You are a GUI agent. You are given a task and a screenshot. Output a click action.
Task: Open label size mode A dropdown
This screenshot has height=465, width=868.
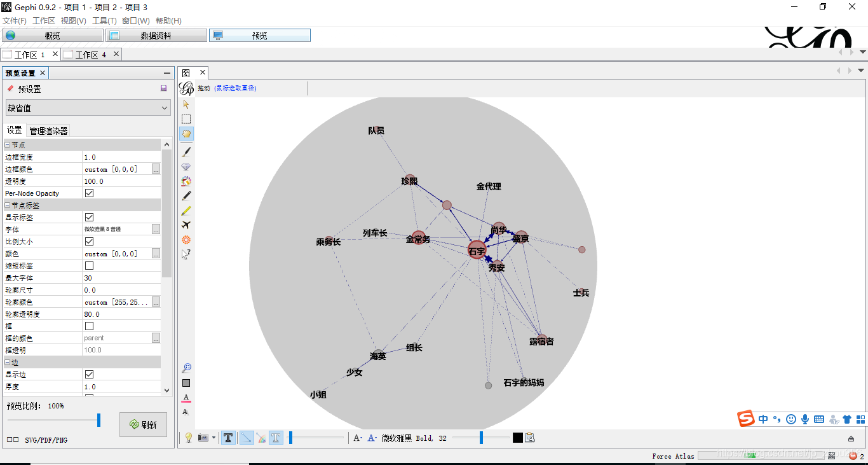coord(358,438)
